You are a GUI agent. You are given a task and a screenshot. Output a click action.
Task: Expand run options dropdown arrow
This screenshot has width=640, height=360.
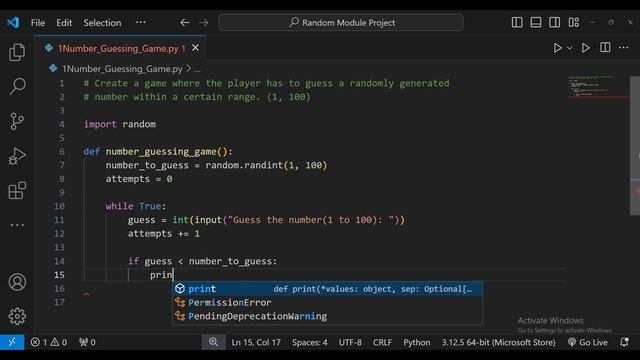tap(569, 48)
